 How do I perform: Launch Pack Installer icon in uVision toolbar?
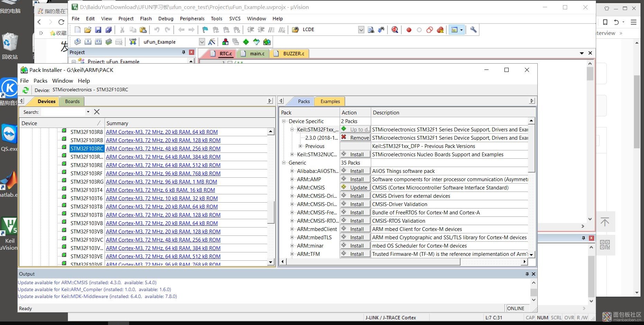click(x=267, y=42)
